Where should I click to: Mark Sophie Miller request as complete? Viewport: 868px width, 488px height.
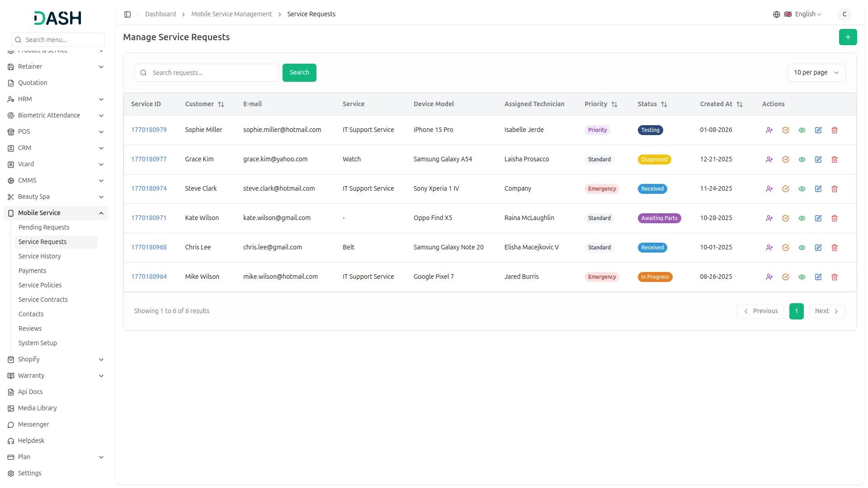pos(785,130)
